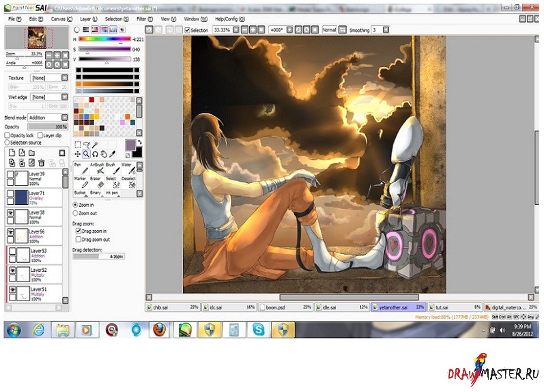Viewport: 544px width, 392px height.
Task: Enable the Opacity lock checkbox
Action: tap(8, 135)
